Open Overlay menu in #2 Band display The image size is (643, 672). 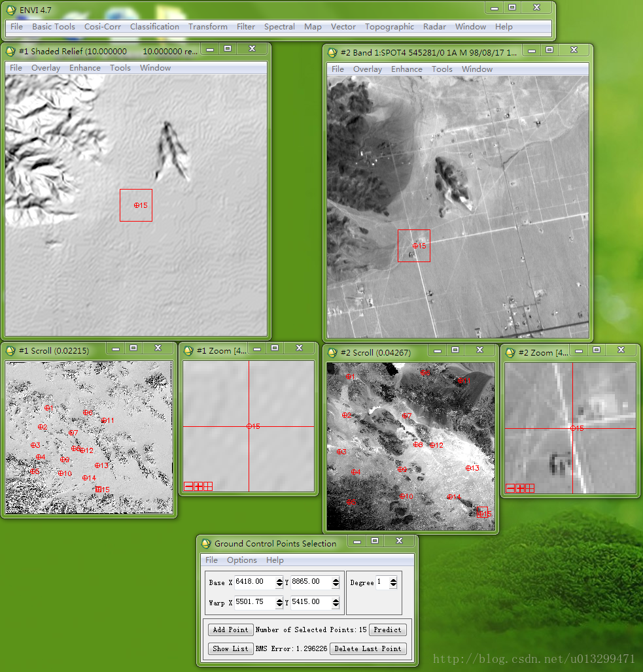click(367, 69)
